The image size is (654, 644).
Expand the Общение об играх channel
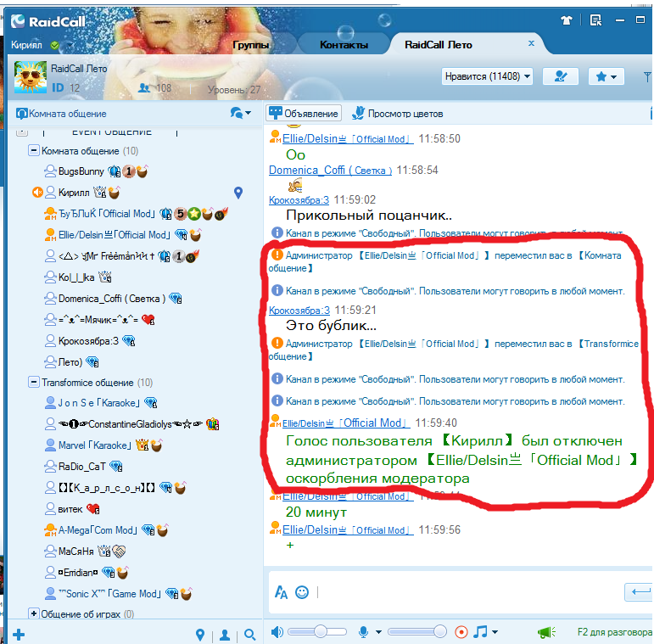33,613
